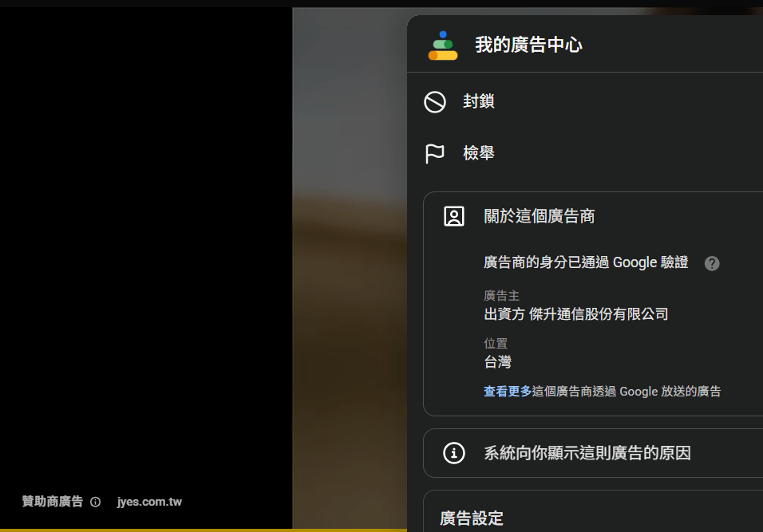Click the 關於這個廣告商 heading
Screen dimensions: 763x532
pos(540,216)
